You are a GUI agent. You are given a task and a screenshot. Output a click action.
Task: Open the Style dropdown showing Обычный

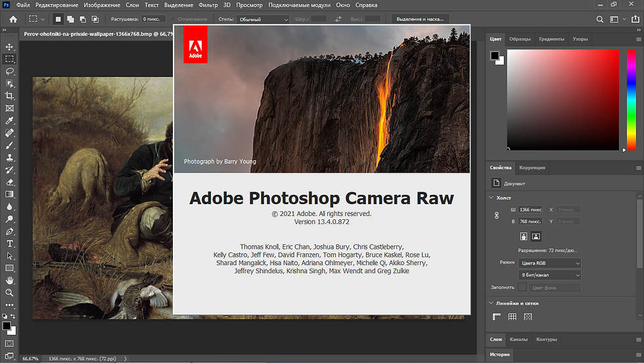pyautogui.click(x=264, y=19)
